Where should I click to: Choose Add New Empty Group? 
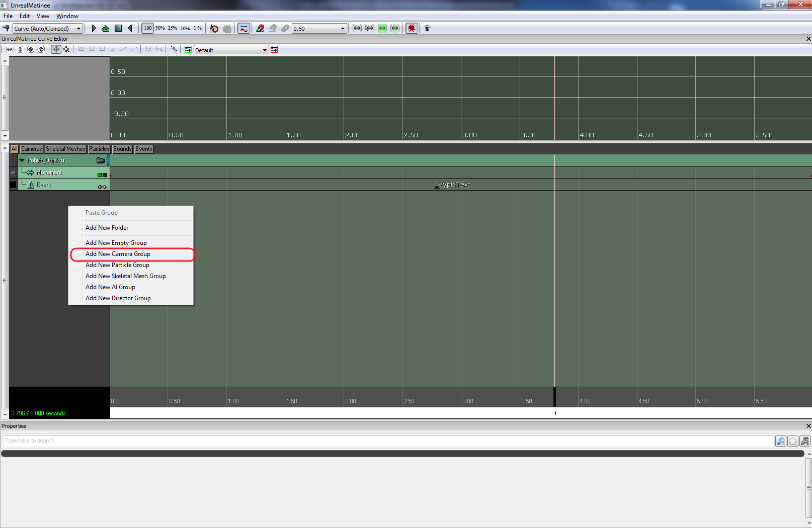tap(132, 243)
